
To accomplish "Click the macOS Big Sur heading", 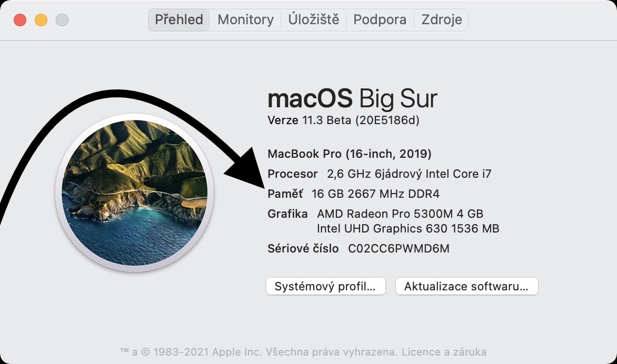I will pos(352,98).
